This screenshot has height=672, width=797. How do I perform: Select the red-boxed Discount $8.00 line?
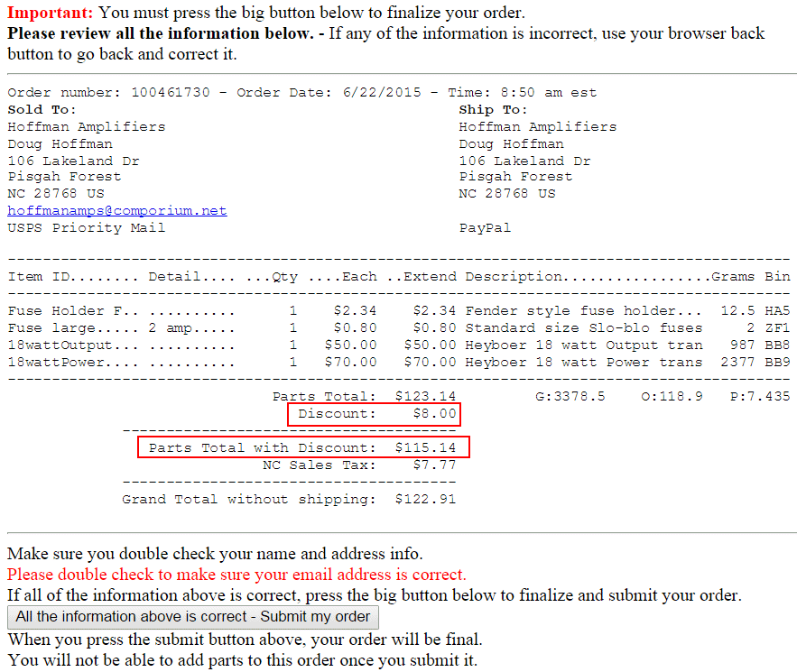(374, 414)
